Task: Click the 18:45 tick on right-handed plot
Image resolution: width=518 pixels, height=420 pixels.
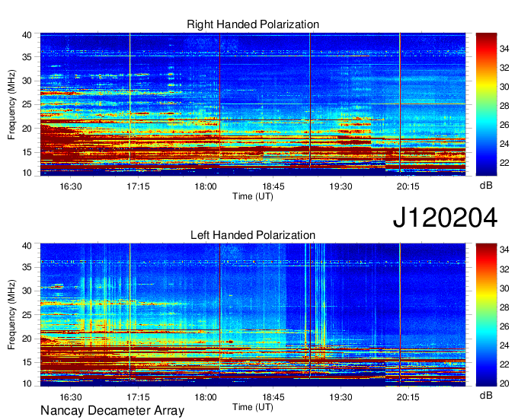Action: click(273, 186)
